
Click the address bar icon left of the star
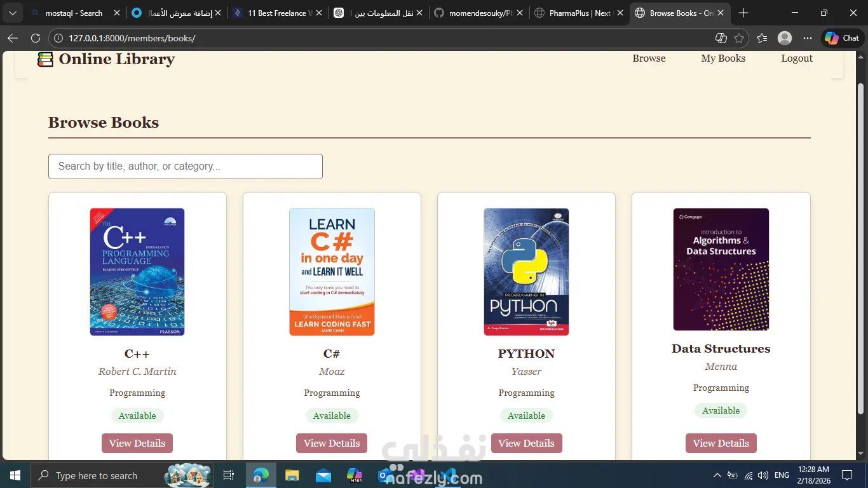(x=721, y=38)
